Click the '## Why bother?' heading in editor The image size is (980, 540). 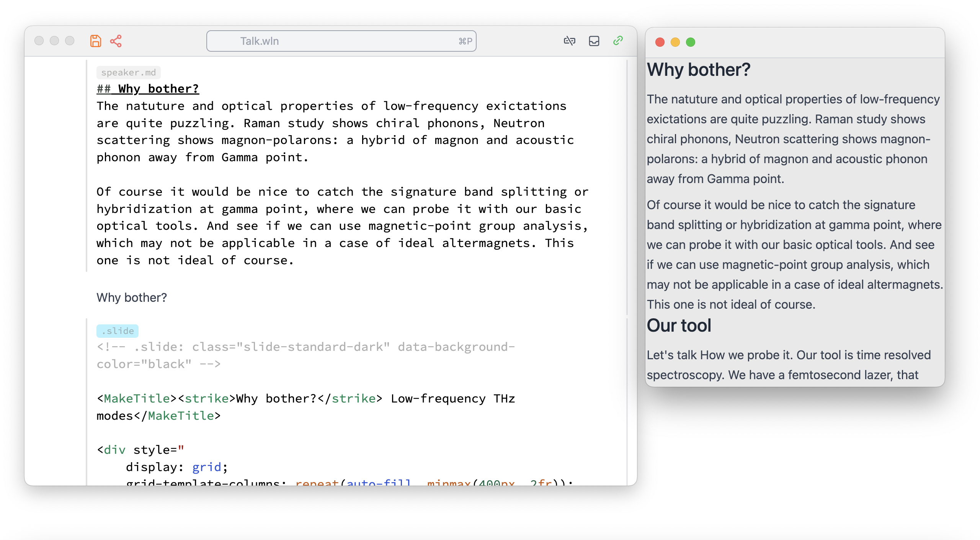[148, 89]
